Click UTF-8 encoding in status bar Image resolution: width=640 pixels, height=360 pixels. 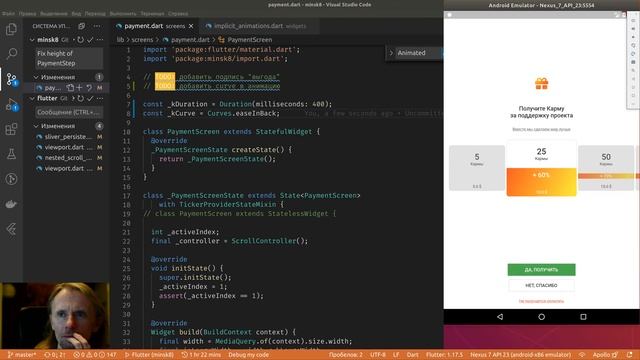pos(378,355)
